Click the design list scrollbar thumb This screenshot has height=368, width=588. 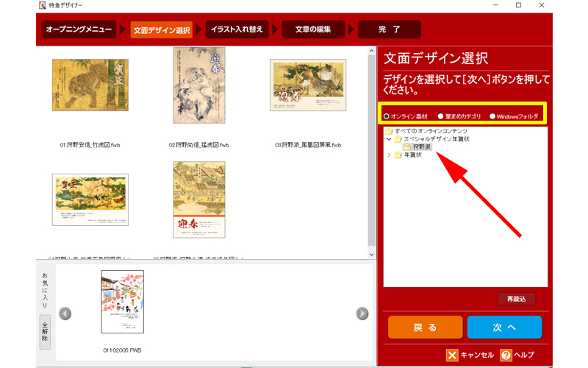(x=371, y=150)
